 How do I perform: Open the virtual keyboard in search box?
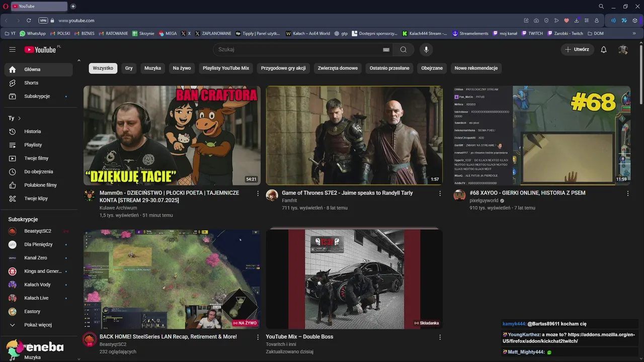[386, 50]
